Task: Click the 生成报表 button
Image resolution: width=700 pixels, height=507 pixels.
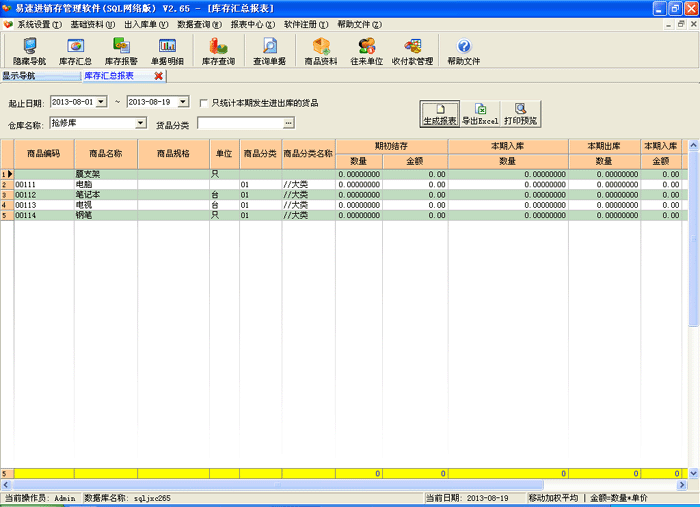Action: click(440, 113)
